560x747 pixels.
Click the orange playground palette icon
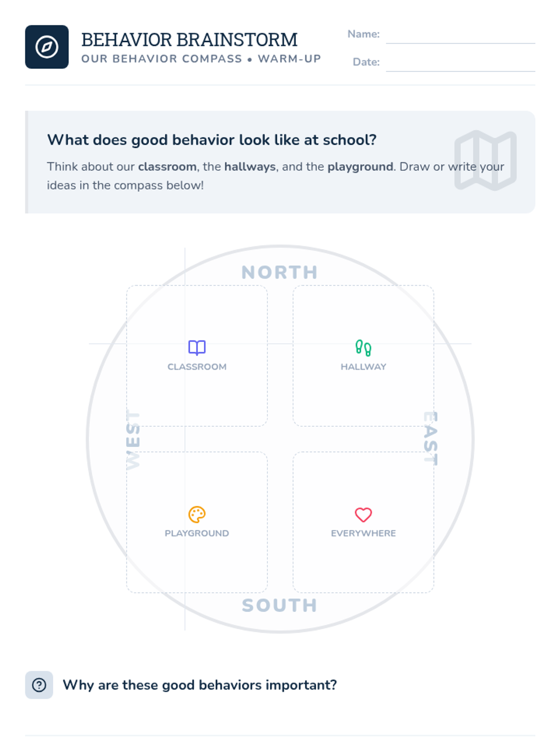point(197,514)
